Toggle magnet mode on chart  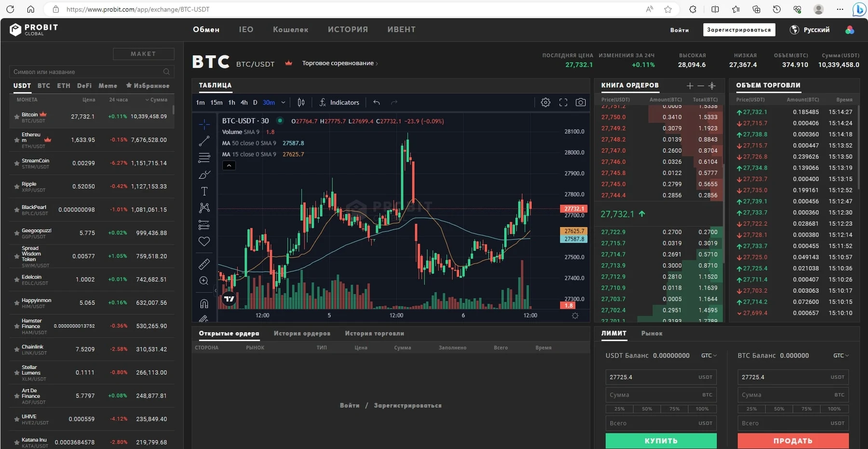(x=204, y=304)
